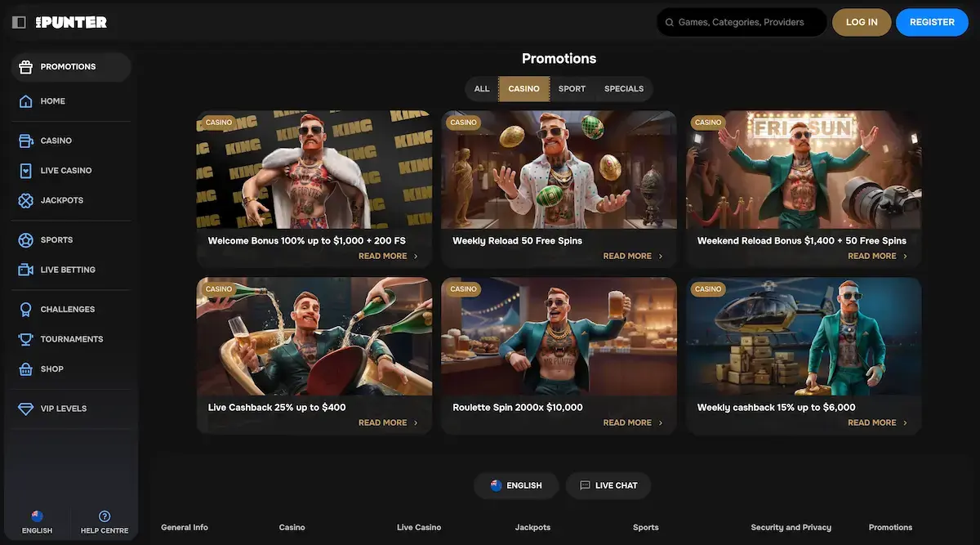Open Live Betting camera icon
This screenshot has height=545, width=980.
pyautogui.click(x=25, y=270)
